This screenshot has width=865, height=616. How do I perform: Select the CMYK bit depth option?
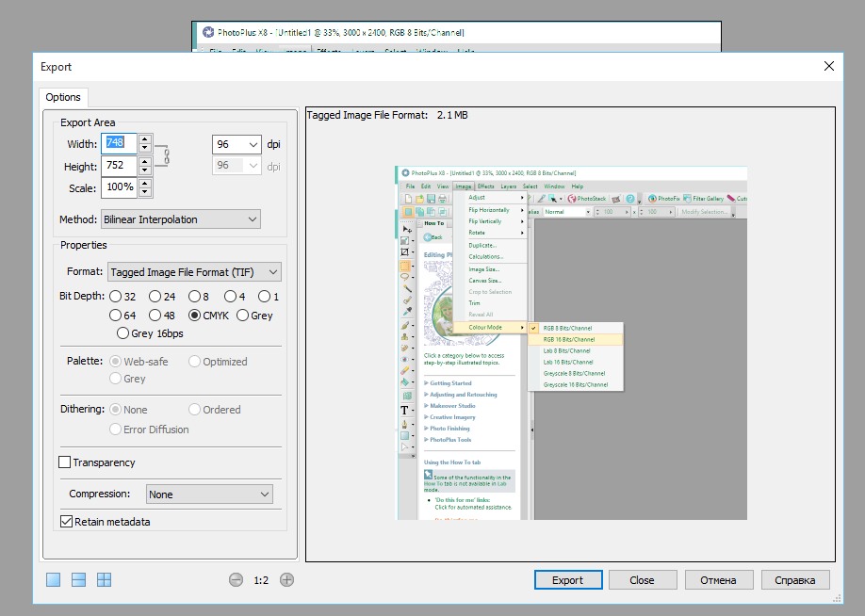click(x=208, y=316)
